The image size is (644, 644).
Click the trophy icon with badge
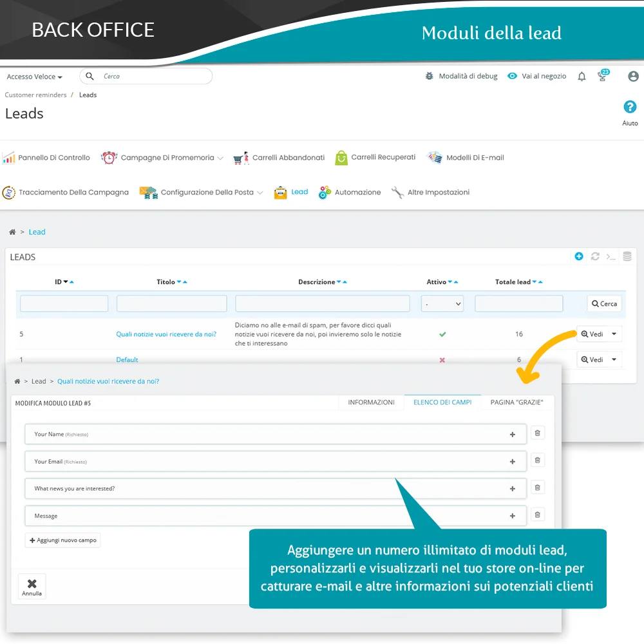point(603,77)
